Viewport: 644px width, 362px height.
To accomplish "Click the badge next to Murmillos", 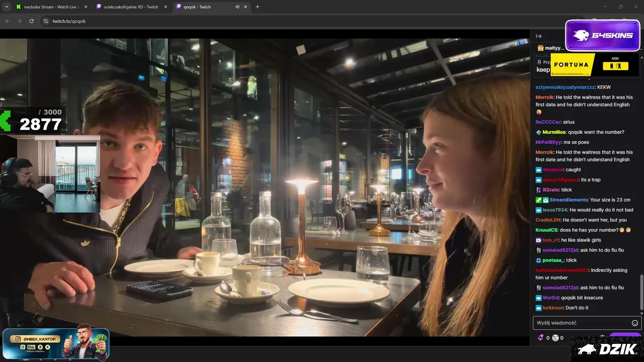I will tap(538, 132).
